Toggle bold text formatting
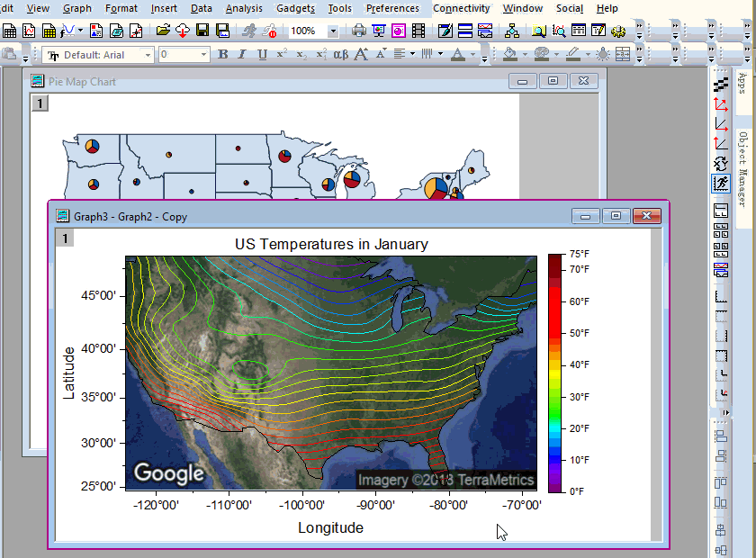This screenshot has height=558, width=756. [x=222, y=54]
